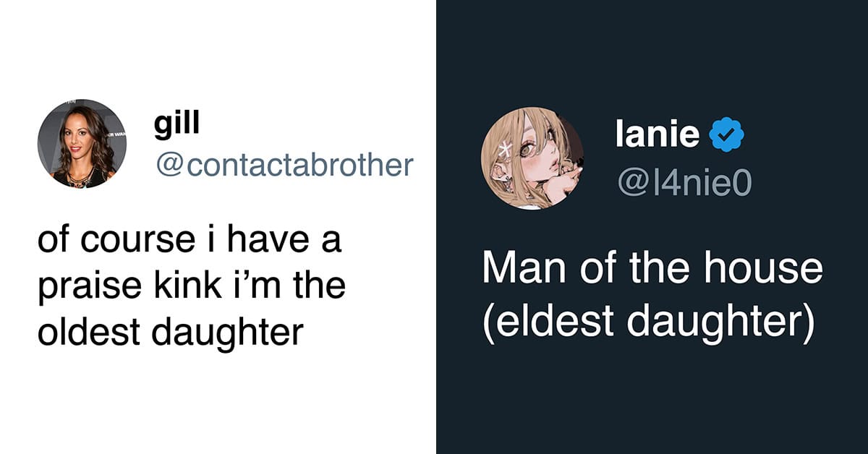This screenshot has width=868, height=454.
Task: Open lanie's anime-style avatar
Action: click(x=532, y=158)
